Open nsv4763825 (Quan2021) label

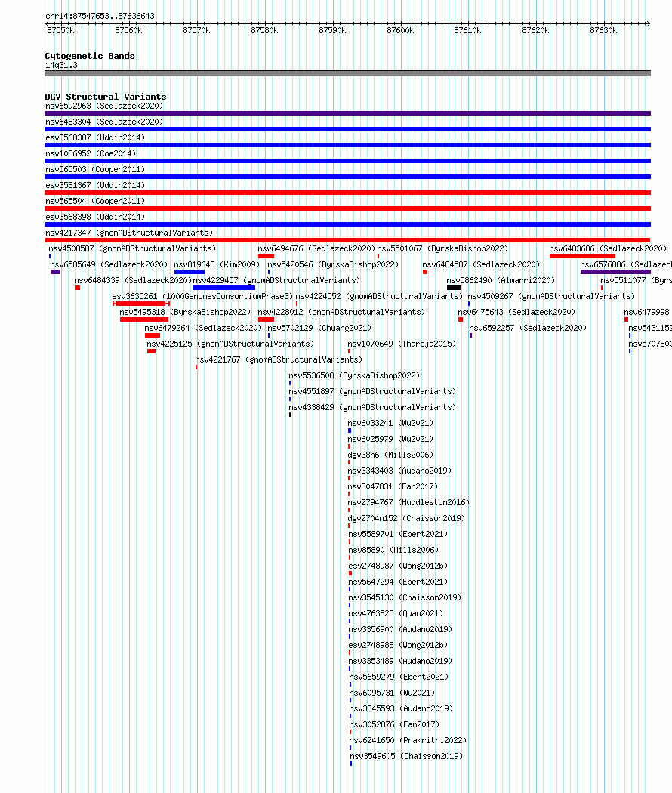pyautogui.click(x=396, y=613)
